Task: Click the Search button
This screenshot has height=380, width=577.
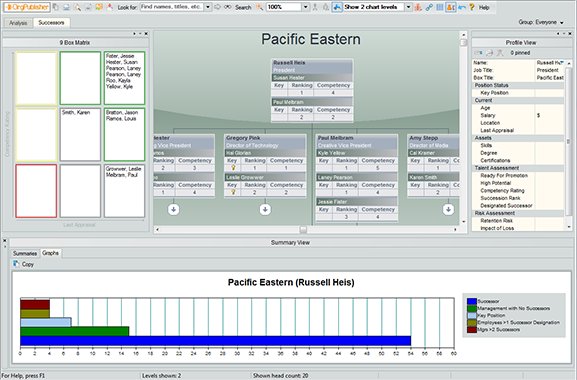Action: [243, 7]
